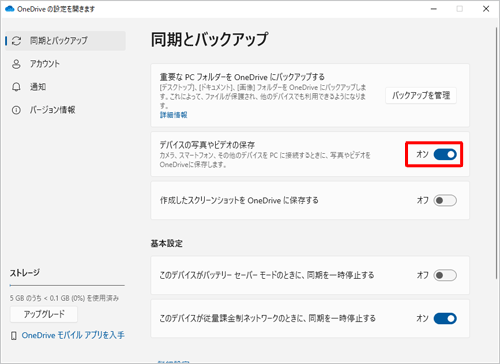The width and height of the screenshot is (500, 364).
Task: Click the バックアップを管理 button
Action: pyautogui.click(x=421, y=96)
